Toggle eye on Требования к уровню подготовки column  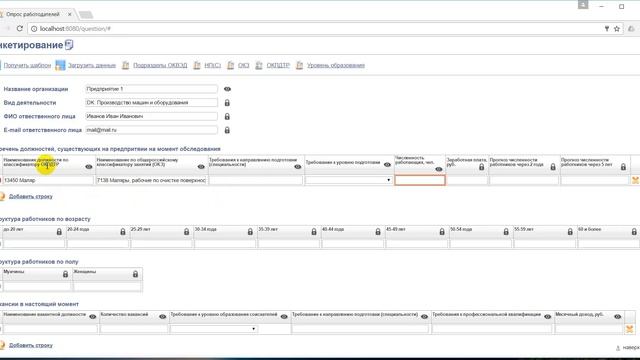point(387,165)
